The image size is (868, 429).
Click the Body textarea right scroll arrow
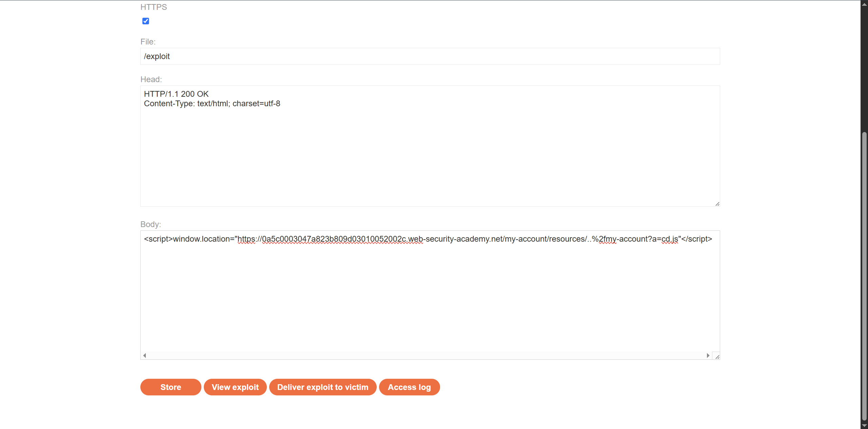708,355
